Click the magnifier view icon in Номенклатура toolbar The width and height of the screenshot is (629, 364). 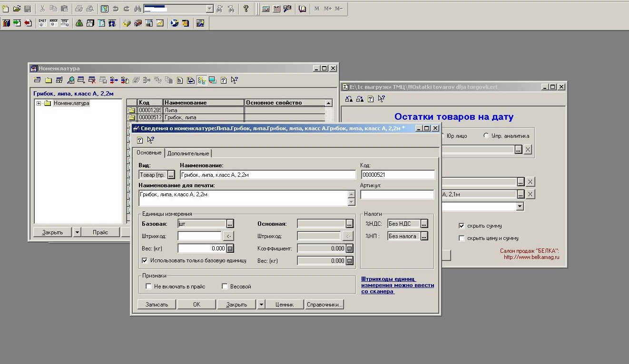(x=70, y=80)
